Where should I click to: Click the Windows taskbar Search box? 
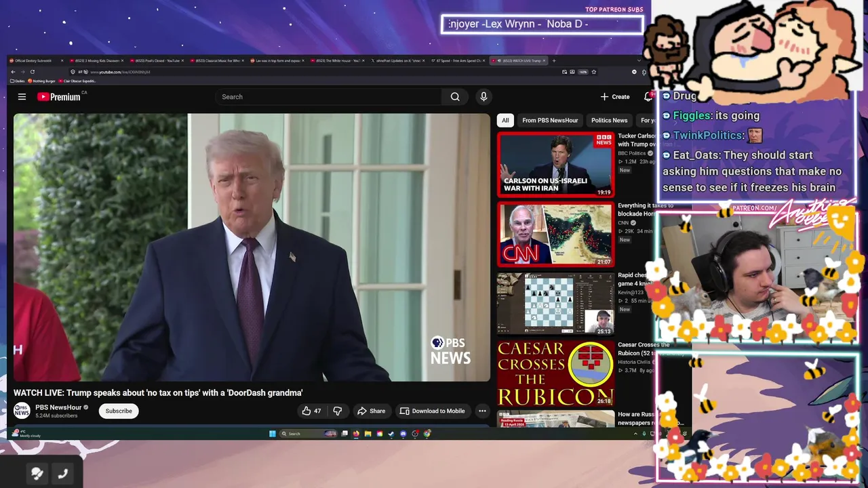click(310, 434)
